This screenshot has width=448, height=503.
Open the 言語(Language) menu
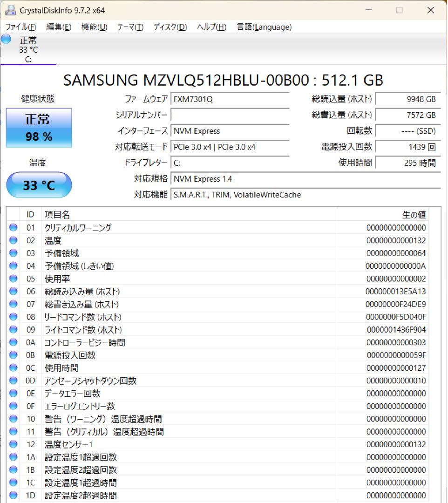pos(264,27)
